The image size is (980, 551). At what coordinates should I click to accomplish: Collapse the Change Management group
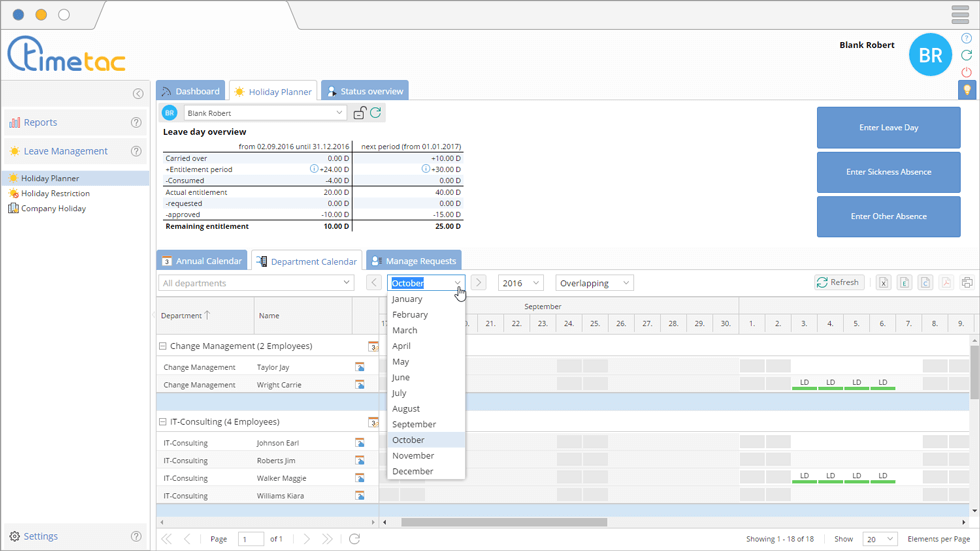163,346
